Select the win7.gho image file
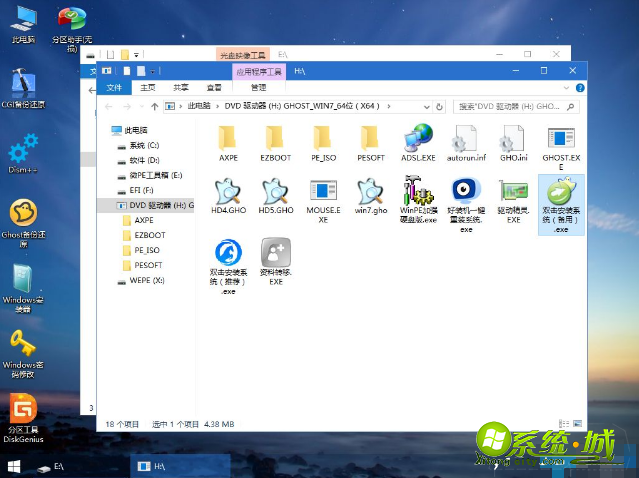Screen dimensions: 639x478 coord(371,196)
